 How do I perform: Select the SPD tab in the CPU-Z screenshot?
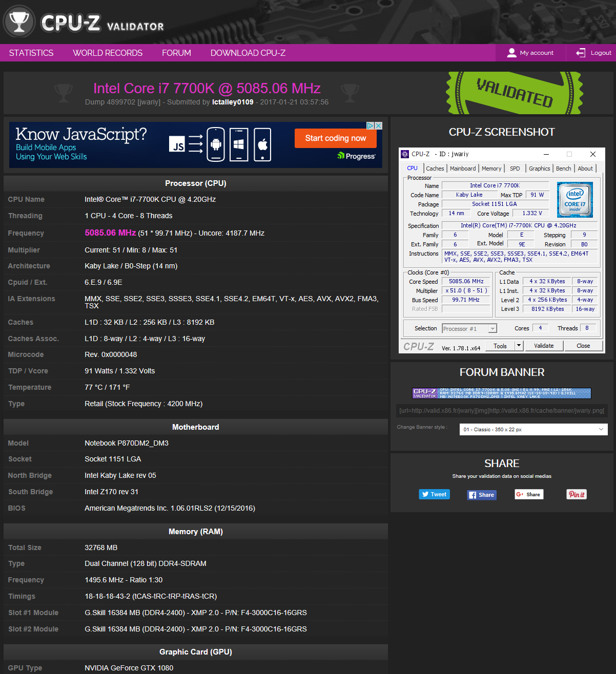coord(515,168)
